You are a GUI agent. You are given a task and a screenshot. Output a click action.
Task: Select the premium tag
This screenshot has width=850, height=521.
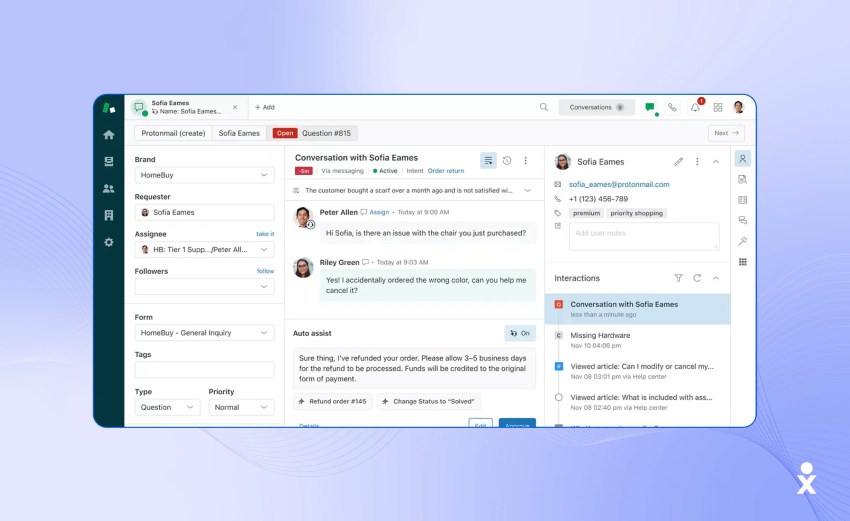pyautogui.click(x=586, y=214)
